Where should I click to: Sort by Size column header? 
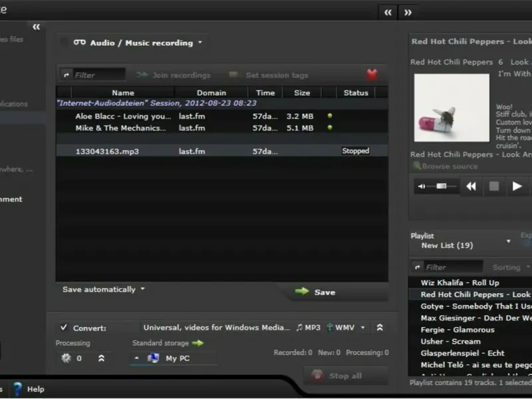[302, 92]
